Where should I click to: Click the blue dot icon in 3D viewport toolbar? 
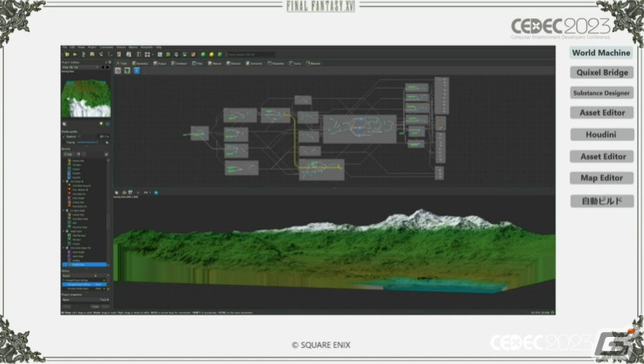156,193
